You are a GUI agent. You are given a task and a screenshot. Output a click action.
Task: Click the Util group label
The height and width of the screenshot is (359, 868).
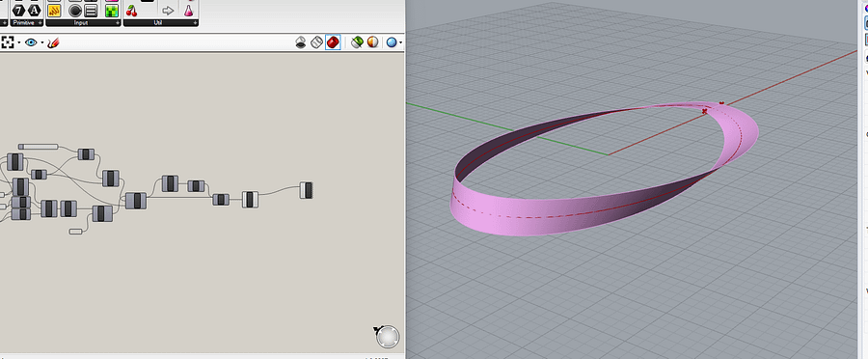pos(158,23)
